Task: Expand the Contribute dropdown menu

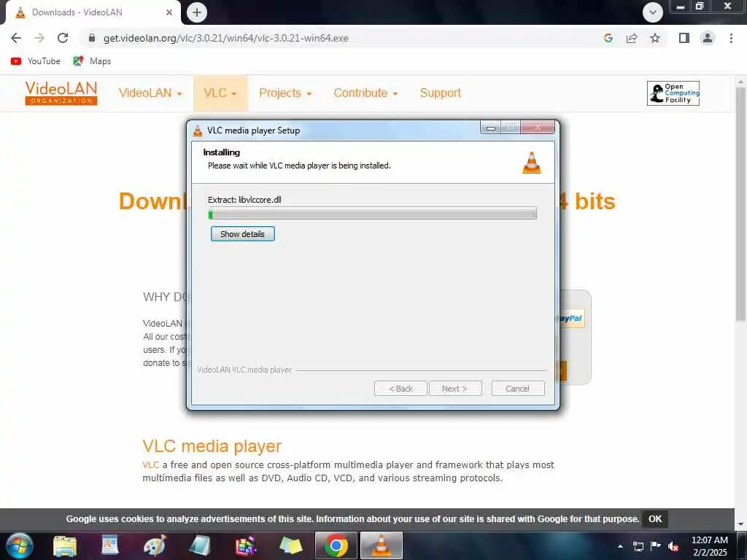Action: tap(365, 93)
